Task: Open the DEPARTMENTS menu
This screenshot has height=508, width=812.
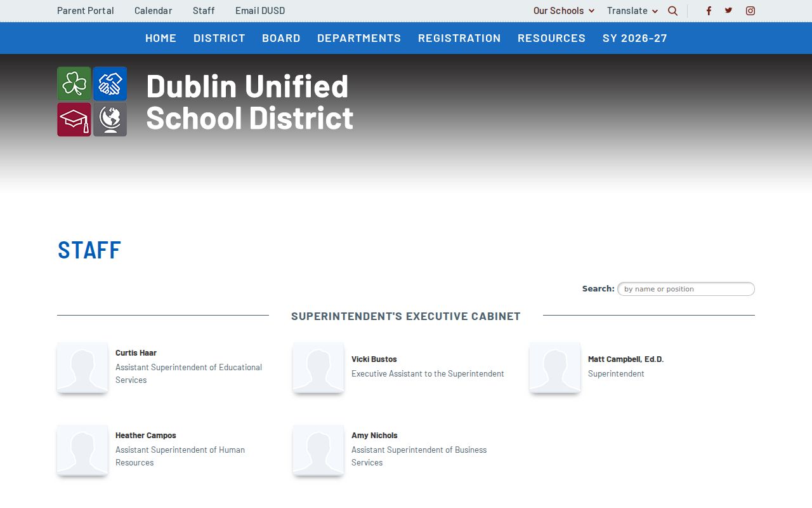Action: [x=359, y=38]
